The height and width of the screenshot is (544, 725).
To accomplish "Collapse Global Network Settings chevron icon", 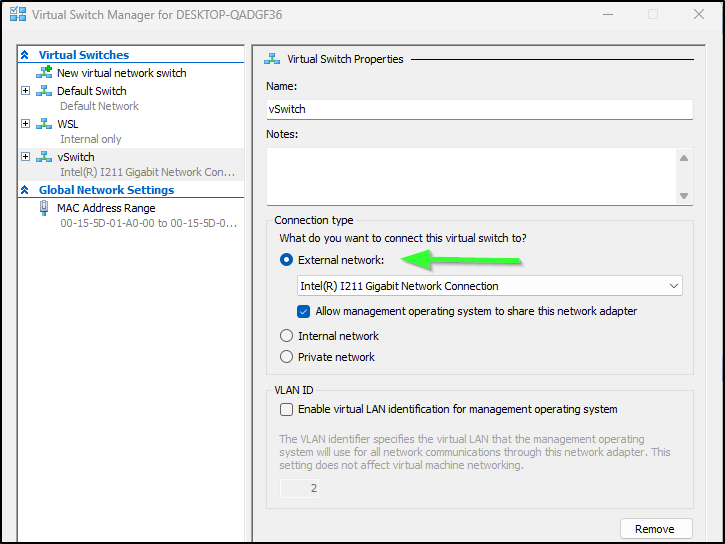I will click(25, 190).
